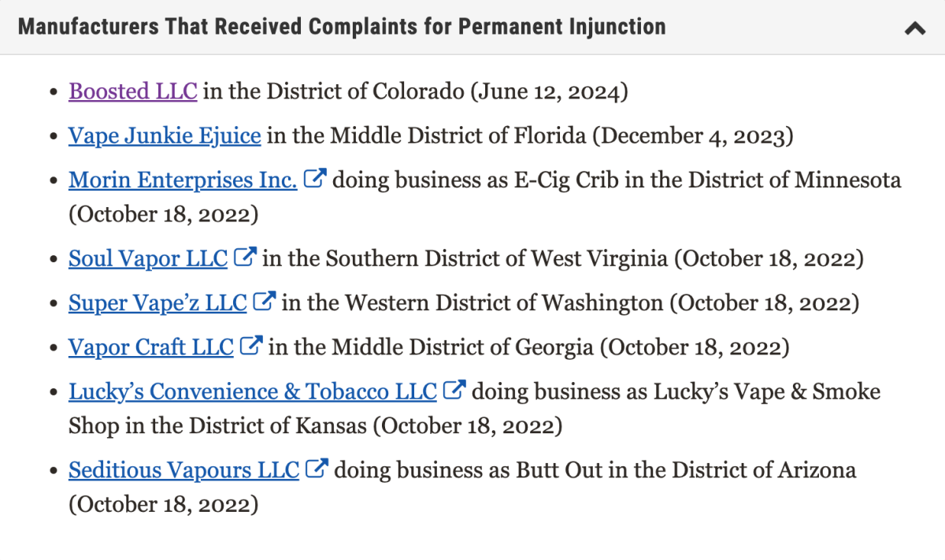Open the Super Vape'z LLC link
945x560 pixels.
click(x=157, y=302)
